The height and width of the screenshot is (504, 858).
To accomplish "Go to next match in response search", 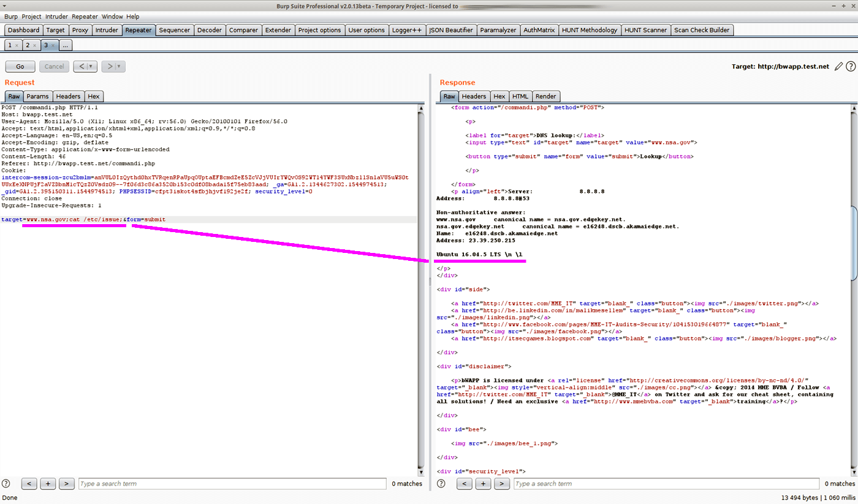I will pos(502,484).
